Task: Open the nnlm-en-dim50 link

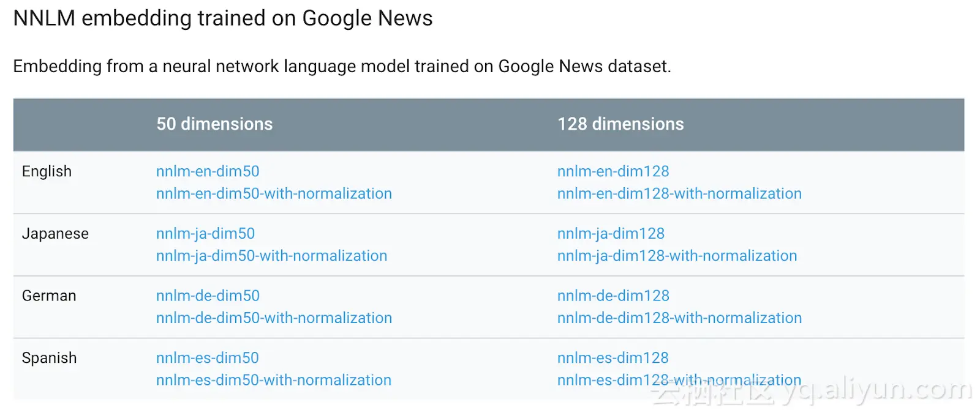Action: (x=208, y=171)
